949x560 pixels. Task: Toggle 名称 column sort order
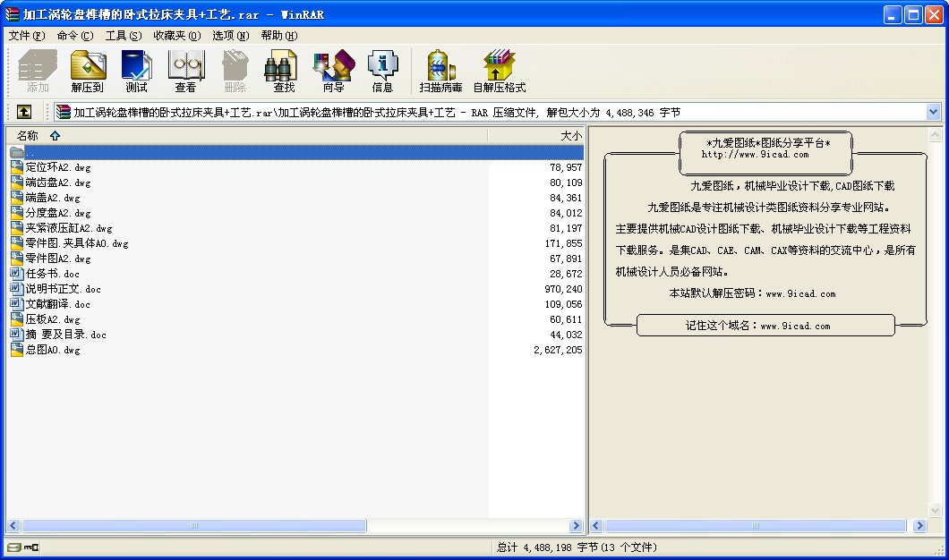32,133
